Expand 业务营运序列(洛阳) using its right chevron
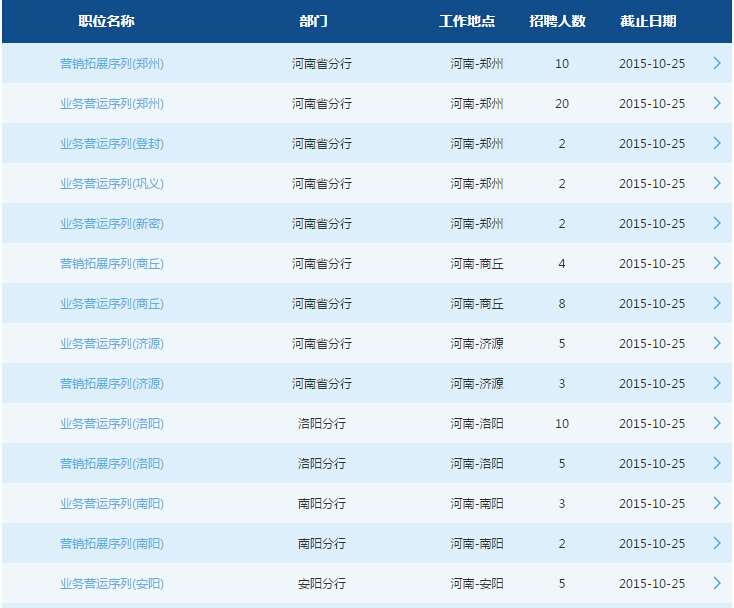Viewport: 734px width, 608px height. coord(716,423)
